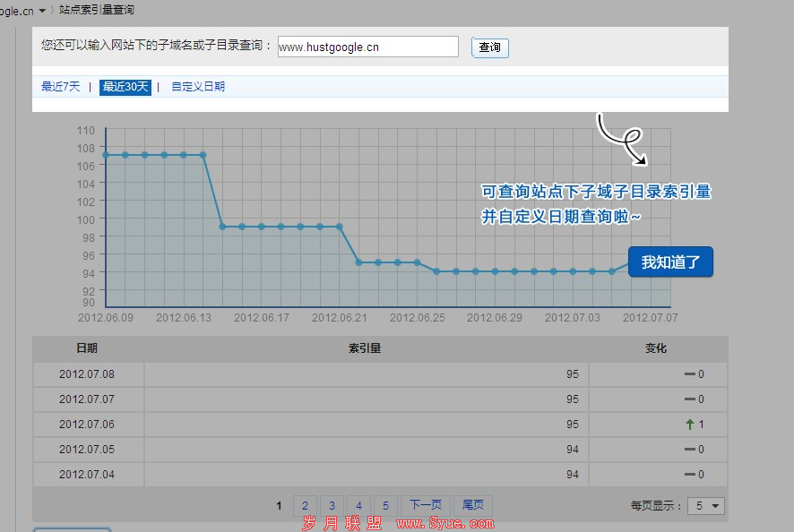
Task: Click current page number 1
Action: (279, 506)
